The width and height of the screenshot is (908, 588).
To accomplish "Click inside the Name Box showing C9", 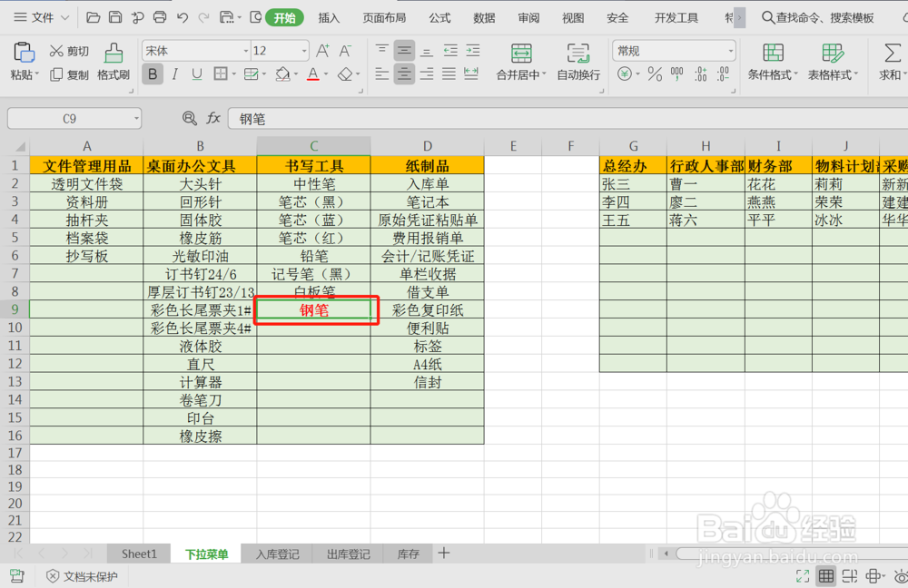I will click(68, 118).
